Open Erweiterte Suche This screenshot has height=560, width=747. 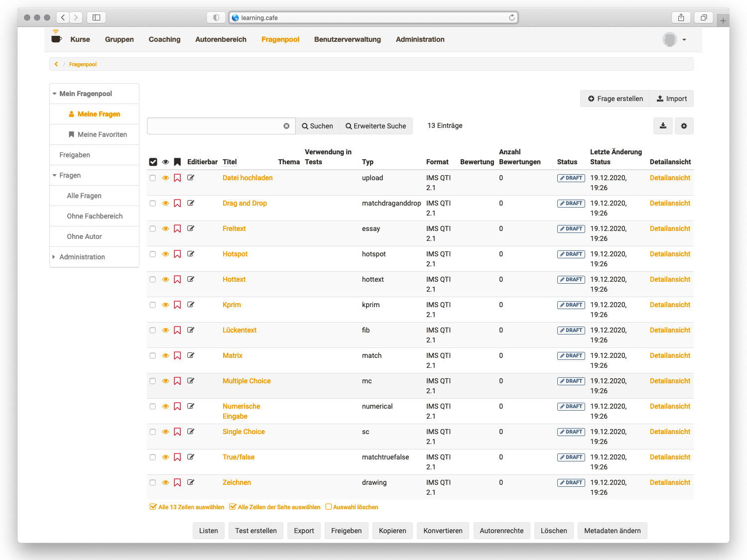click(x=376, y=126)
